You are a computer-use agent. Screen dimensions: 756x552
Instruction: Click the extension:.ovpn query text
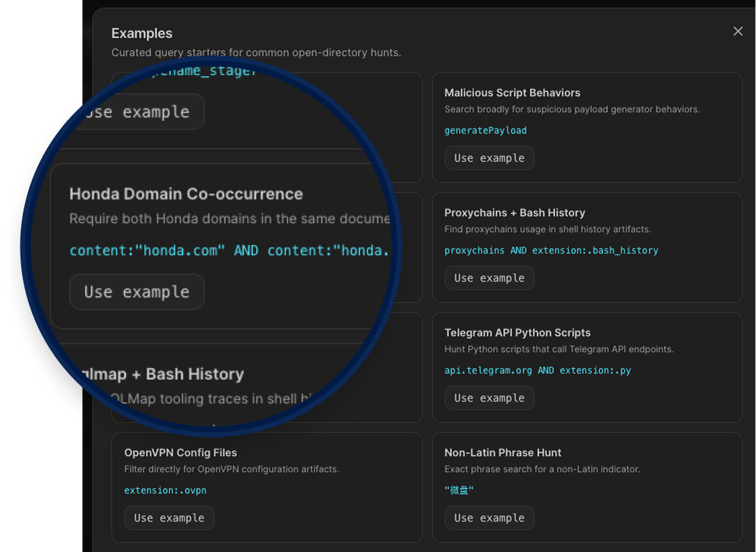[x=165, y=490]
